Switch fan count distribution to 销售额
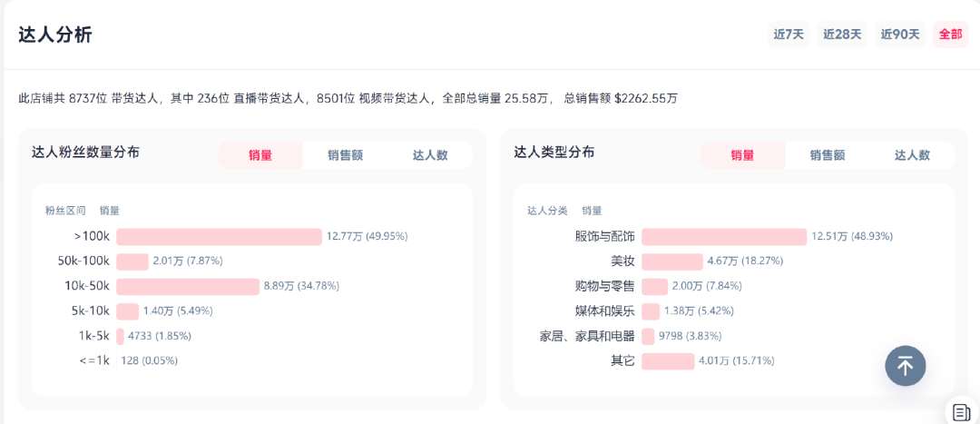This screenshot has height=424, width=980. [x=345, y=155]
